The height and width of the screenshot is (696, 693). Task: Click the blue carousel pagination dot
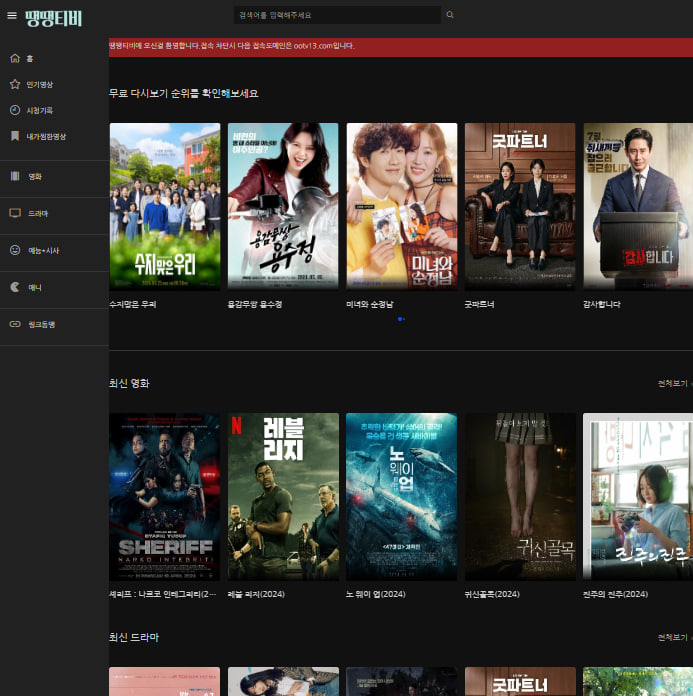click(400, 319)
